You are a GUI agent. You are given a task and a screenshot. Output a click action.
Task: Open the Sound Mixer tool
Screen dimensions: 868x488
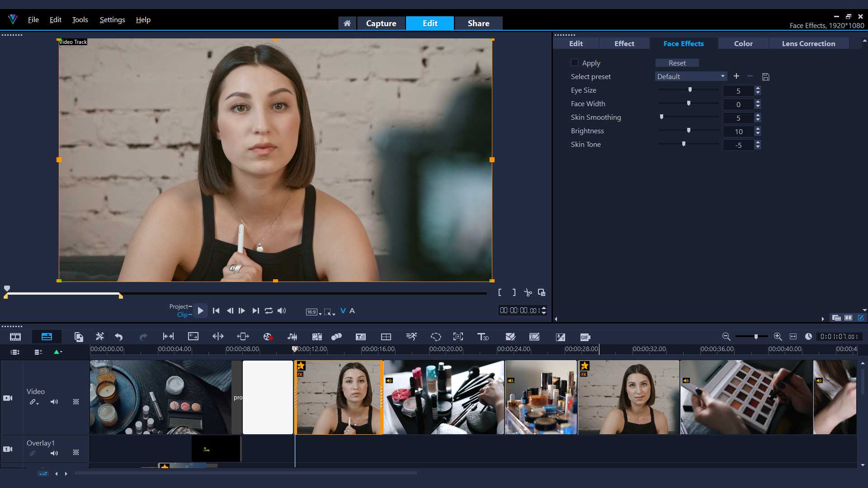[292, 337]
